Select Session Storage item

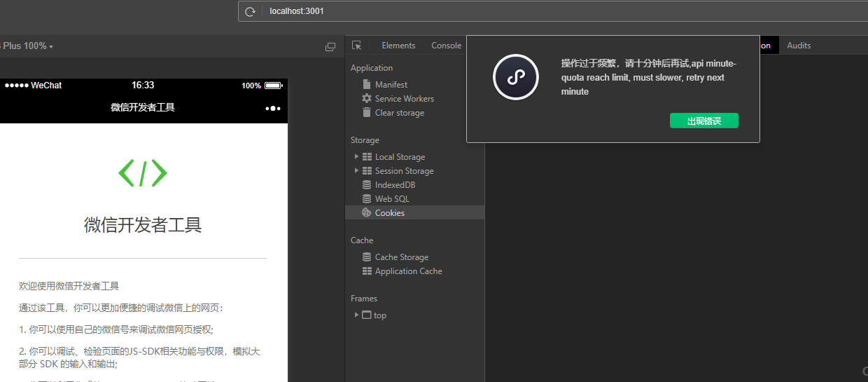(405, 171)
